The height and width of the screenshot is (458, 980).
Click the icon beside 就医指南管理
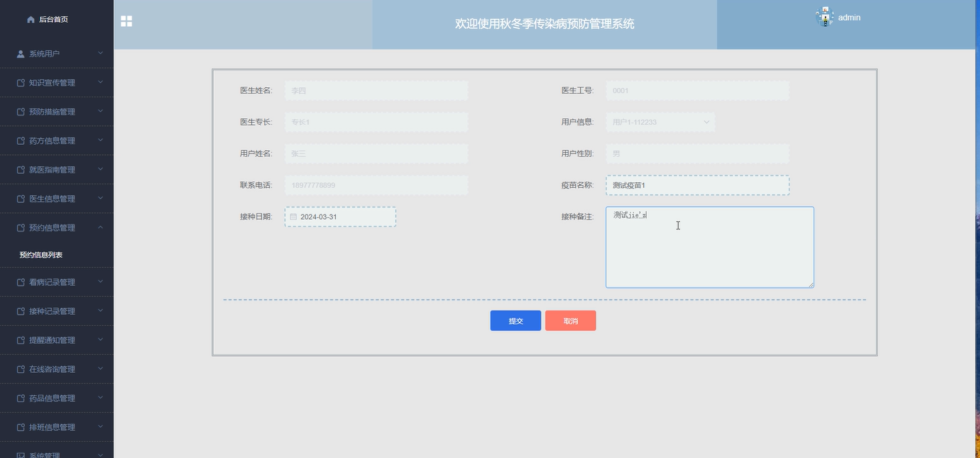[x=21, y=170]
